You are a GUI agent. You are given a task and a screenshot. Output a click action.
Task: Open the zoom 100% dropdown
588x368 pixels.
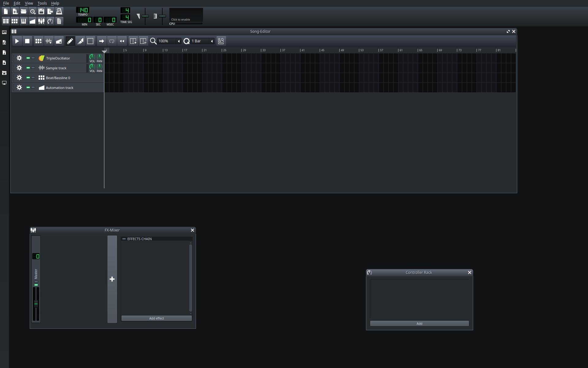click(179, 41)
